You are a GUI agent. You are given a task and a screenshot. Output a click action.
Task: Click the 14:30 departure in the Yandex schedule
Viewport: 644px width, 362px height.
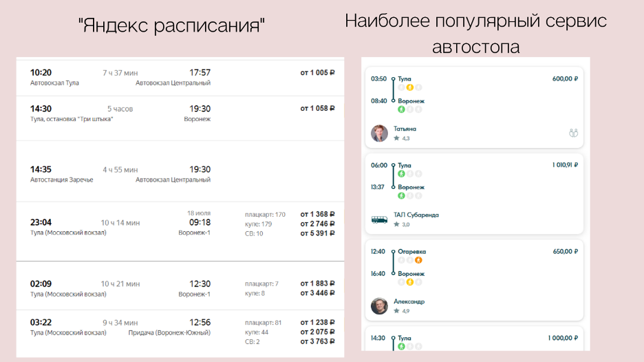[x=41, y=109]
